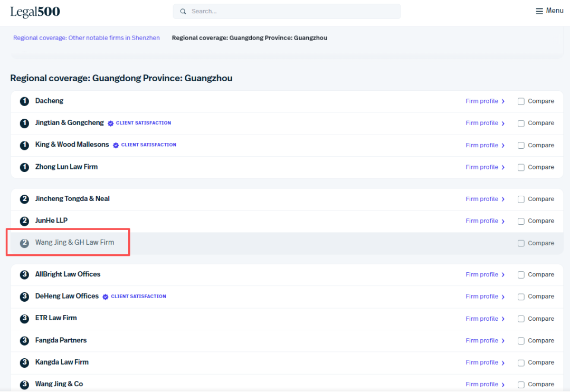Click chevron after Wang Jing & Co profile

(503, 385)
